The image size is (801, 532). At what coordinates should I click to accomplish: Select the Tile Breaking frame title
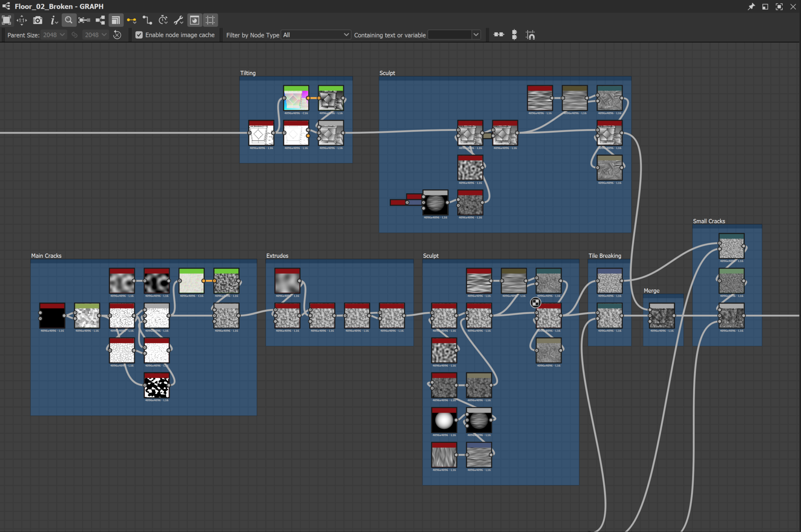coord(604,256)
